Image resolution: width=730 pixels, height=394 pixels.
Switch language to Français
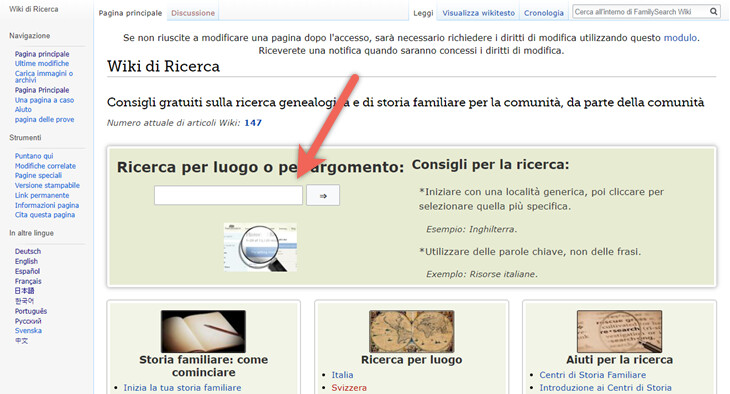pyautogui.click(x=28, y=281)
